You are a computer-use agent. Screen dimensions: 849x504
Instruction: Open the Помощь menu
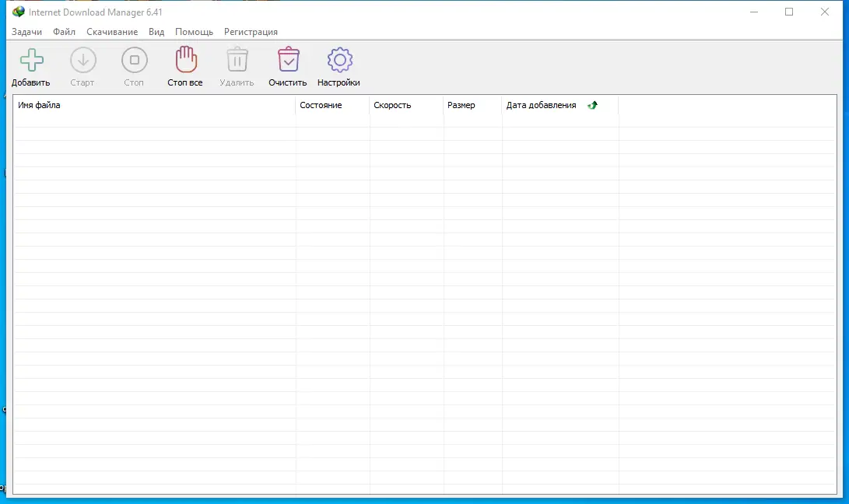click(x=194, y=32)
